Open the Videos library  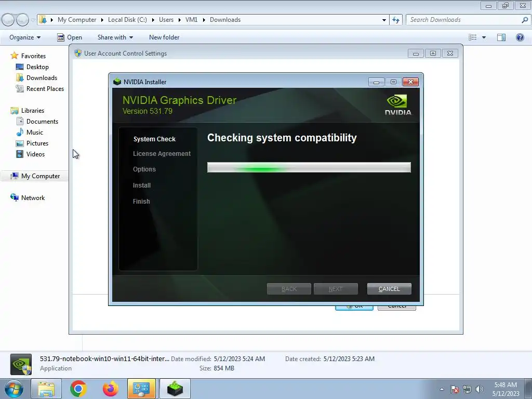[35, 154]
